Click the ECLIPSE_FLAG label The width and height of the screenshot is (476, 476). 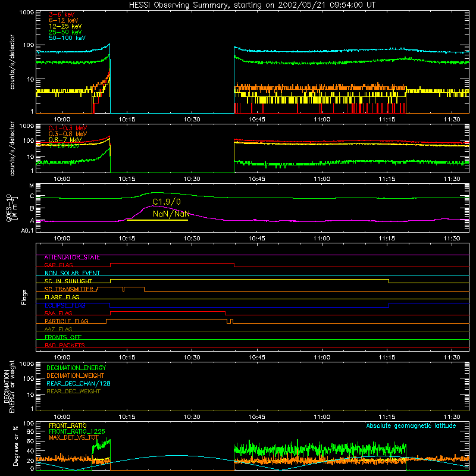pos(65,305)
